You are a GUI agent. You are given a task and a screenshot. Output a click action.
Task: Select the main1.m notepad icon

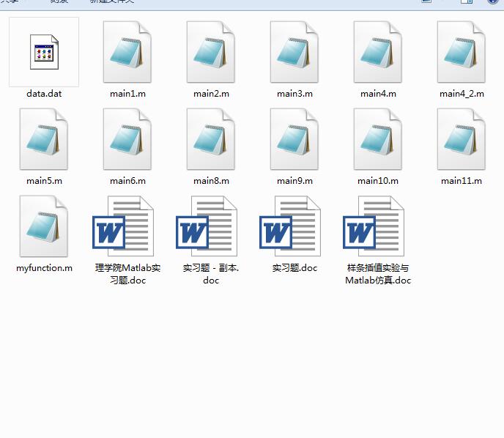(x=127, y=52)
